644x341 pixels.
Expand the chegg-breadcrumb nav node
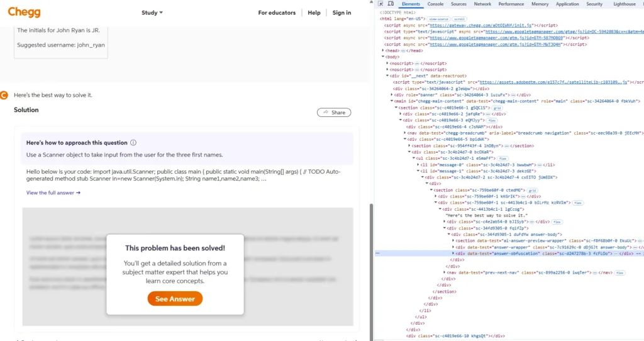pos(404,133)
